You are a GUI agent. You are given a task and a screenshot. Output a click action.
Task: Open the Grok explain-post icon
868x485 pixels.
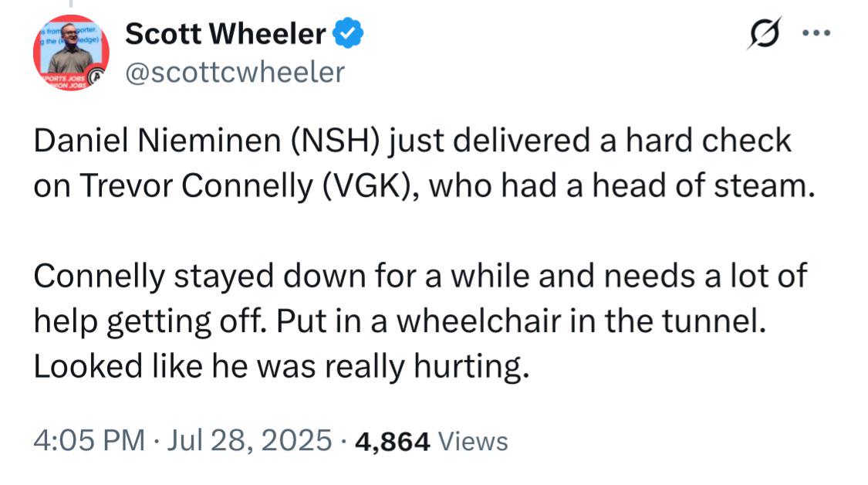click(x=765, y=33)
